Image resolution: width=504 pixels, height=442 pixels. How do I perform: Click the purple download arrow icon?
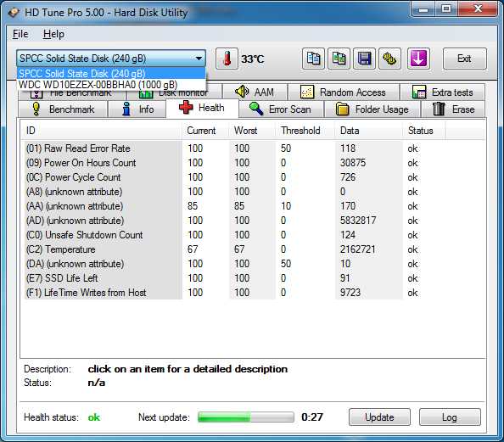point(418,59)
